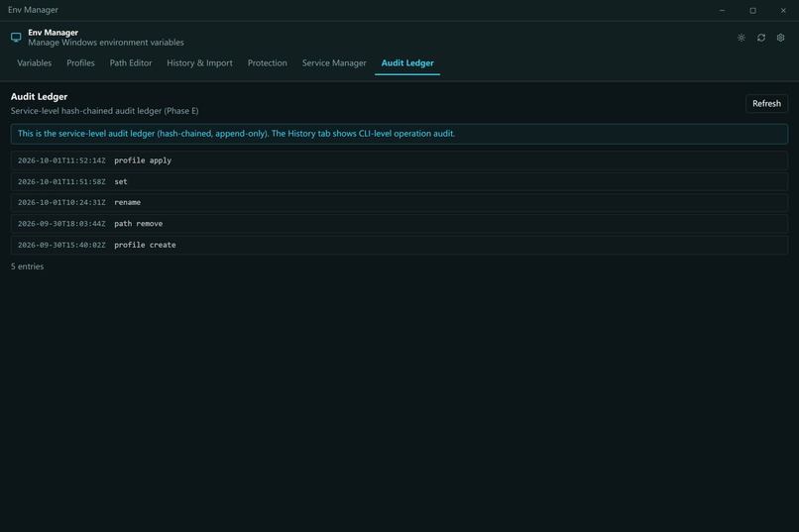
Task: Select the 'path remove' ledger entry
Action: (x=399, y=224)
